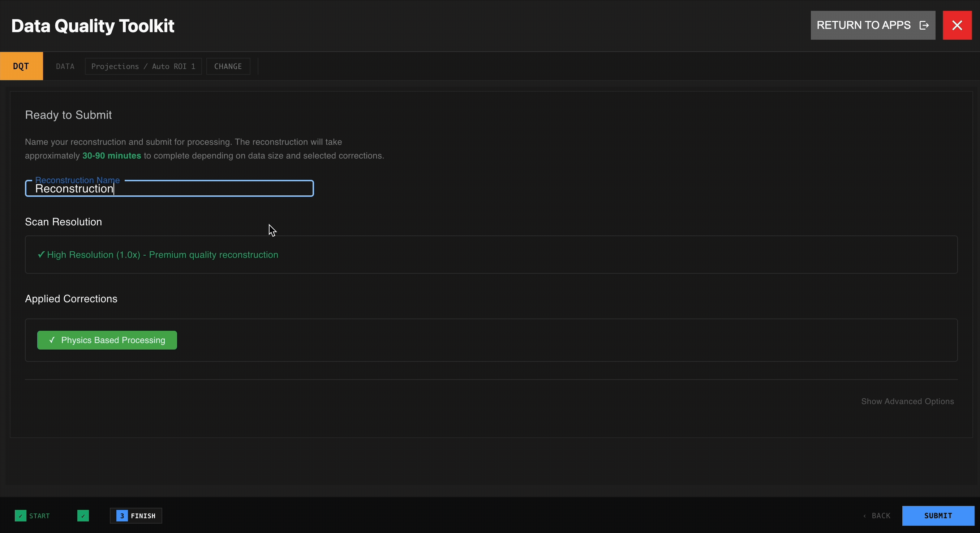Open the Scan Resolution options panel

(491, 255)
